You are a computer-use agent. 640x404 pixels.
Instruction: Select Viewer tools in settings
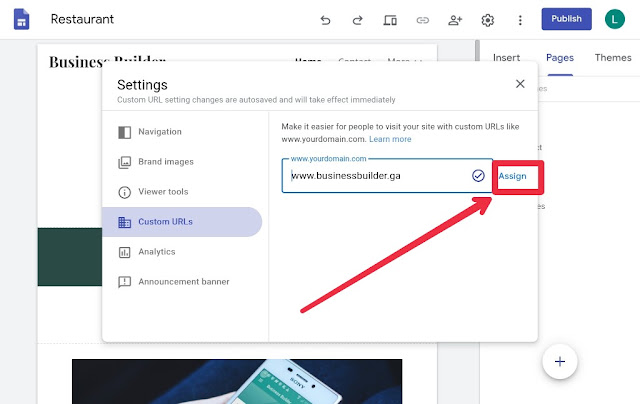[x=182, y=192]
